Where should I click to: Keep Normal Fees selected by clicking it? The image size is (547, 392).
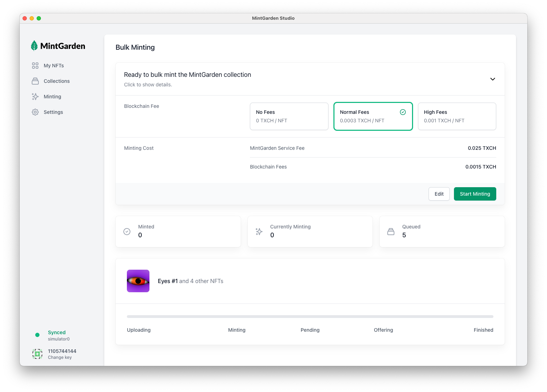click(373, 116)
